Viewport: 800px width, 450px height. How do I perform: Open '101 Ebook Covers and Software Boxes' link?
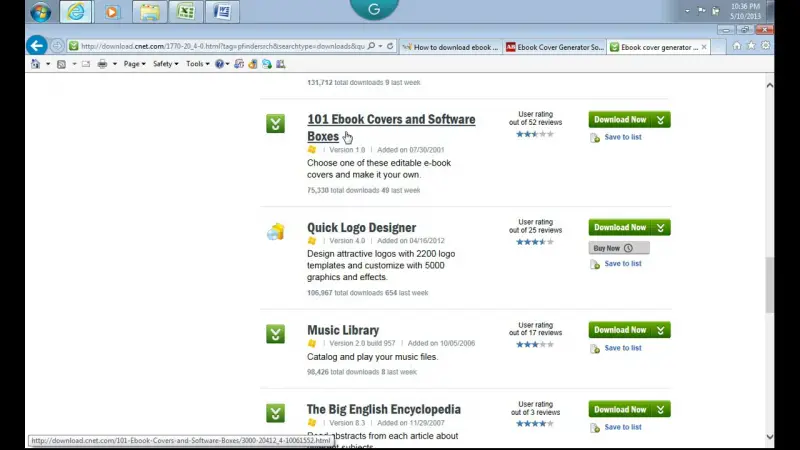(x=391, y=128)
